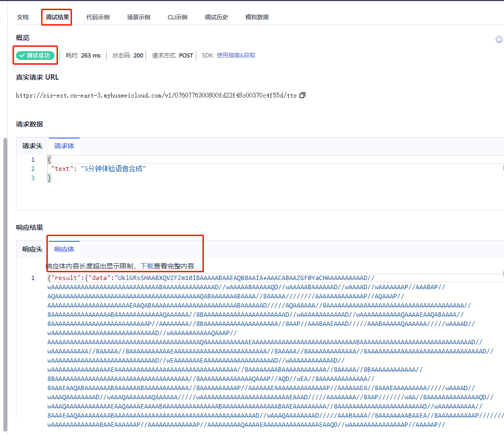The image size is (504, 435).
Task: Click the 真实请求 URL heading
Action: [37, 77]
